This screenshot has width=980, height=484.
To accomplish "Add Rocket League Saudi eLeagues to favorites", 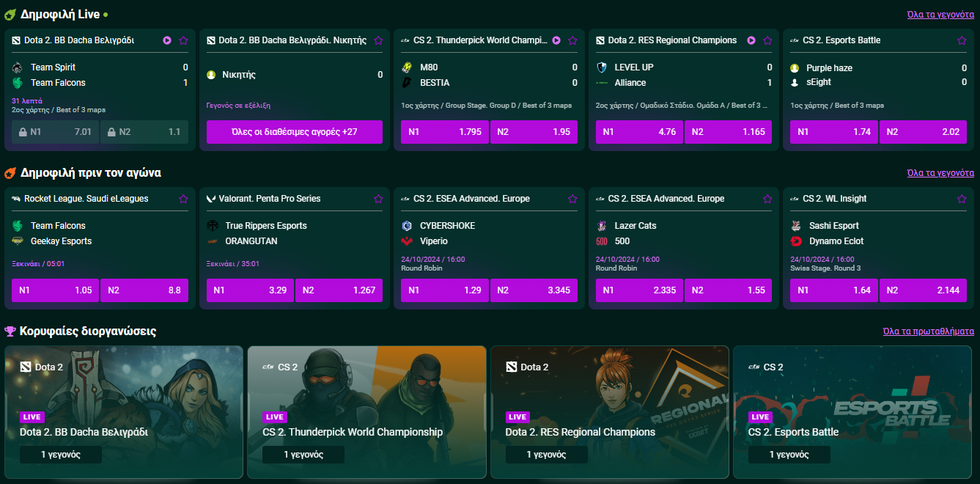I will point(183,199).
